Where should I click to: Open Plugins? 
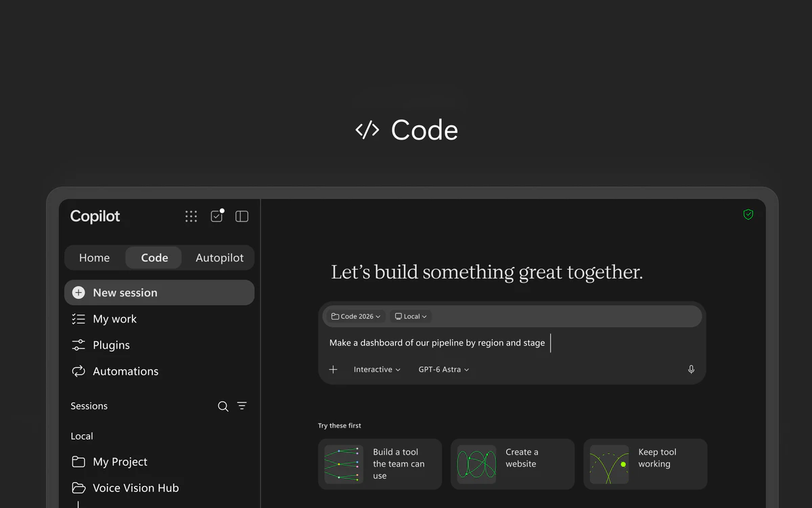click(159, 345)
